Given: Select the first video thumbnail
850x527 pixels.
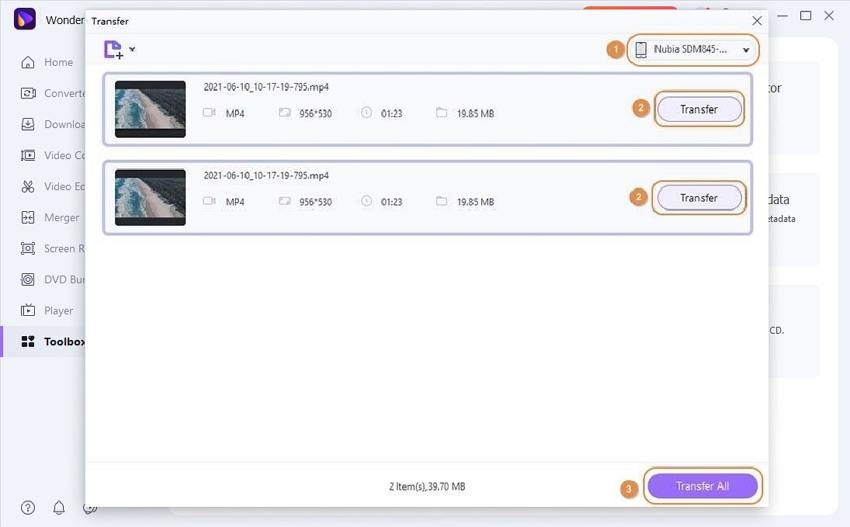Looking at the screenshot, I should pyautogui.click(x=150, y=109).
